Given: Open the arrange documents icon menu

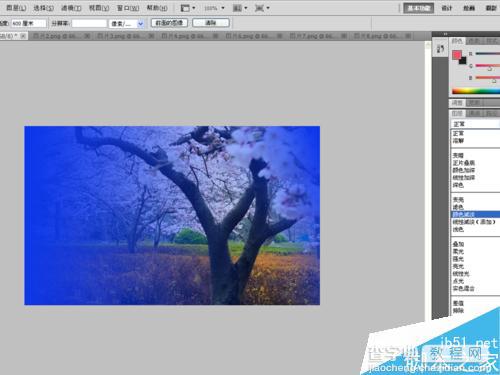Looking at the screenshot, I should coord(240,8).
